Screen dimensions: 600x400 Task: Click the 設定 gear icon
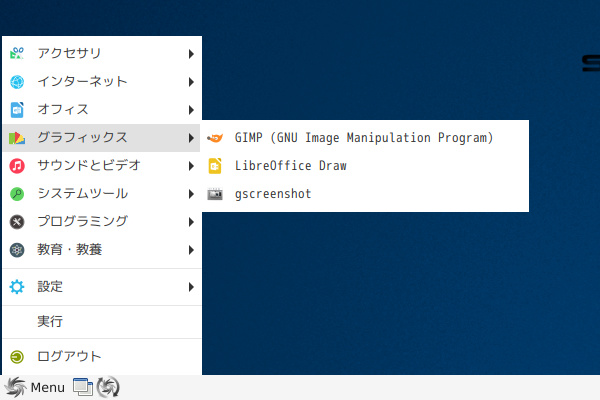(x=17, y=287)
